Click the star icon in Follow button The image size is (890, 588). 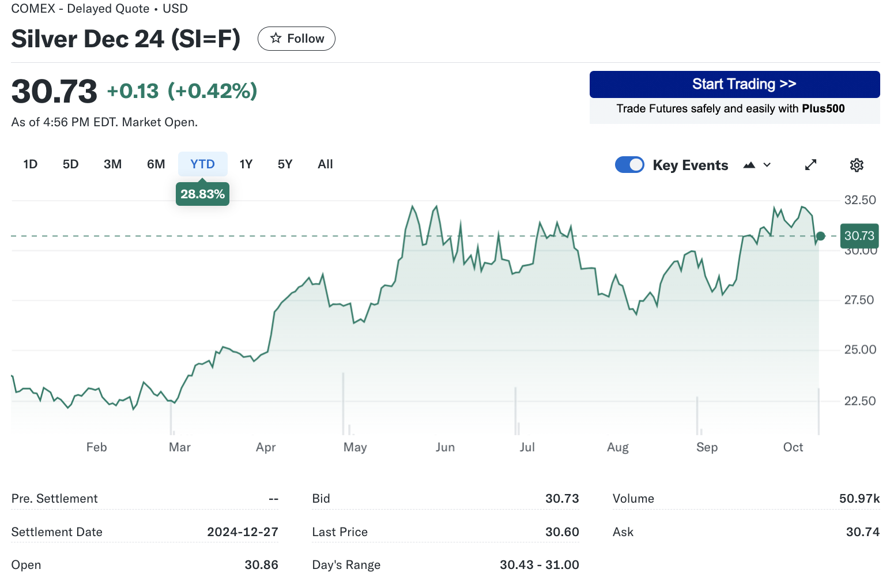coord(276,38)
